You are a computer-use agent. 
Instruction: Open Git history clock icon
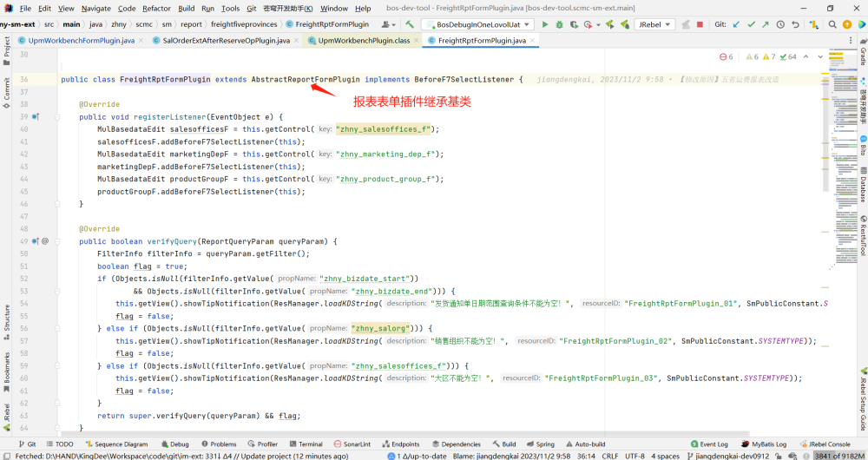(780, 24)
